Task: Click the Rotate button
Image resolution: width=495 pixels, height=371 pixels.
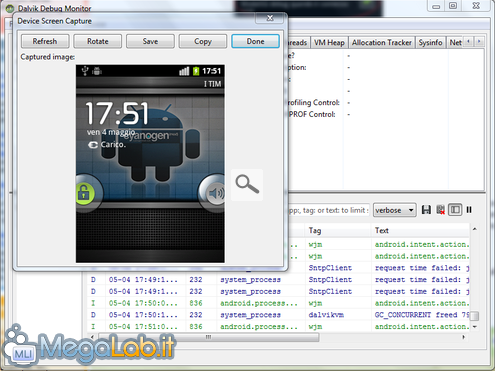Action: point(98,41)
